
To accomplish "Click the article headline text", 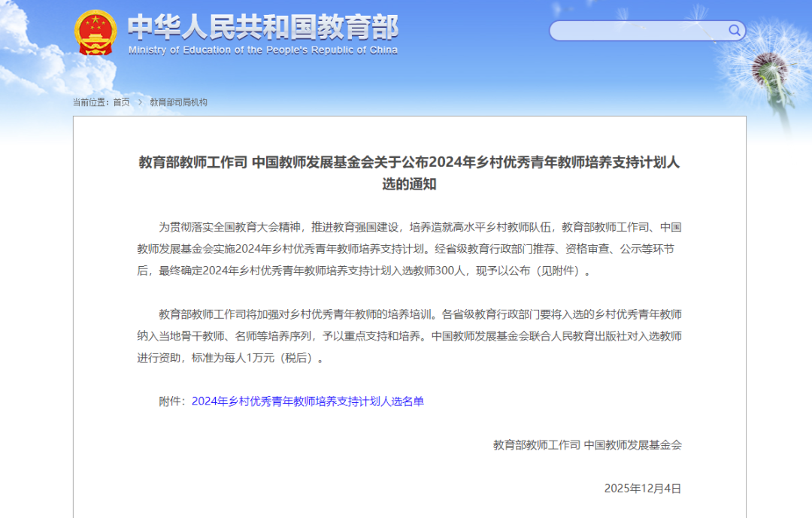I will 409,173.
